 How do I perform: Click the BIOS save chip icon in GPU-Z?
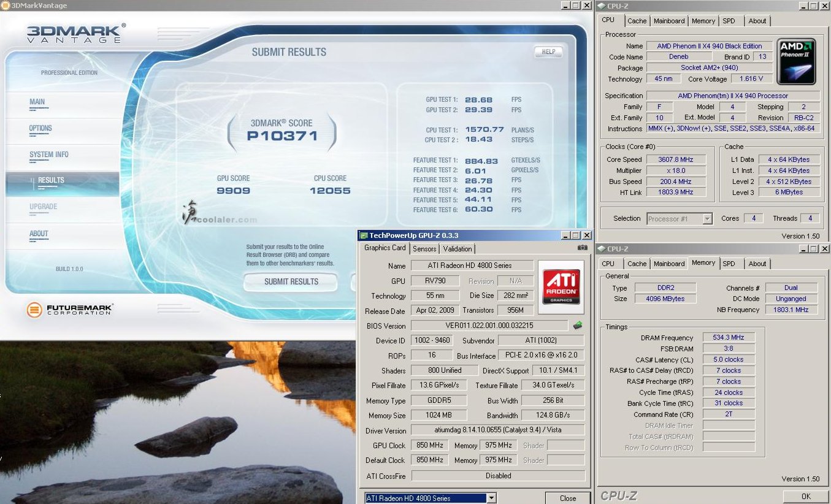click(x=577, y=325)
